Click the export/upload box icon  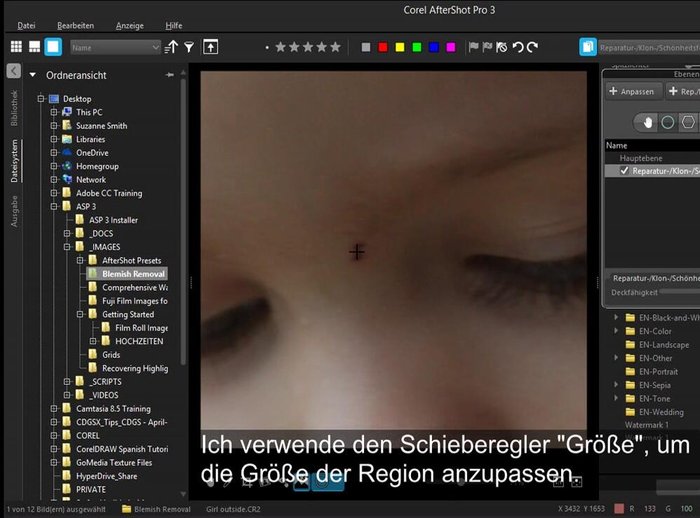tap(211, 46)
